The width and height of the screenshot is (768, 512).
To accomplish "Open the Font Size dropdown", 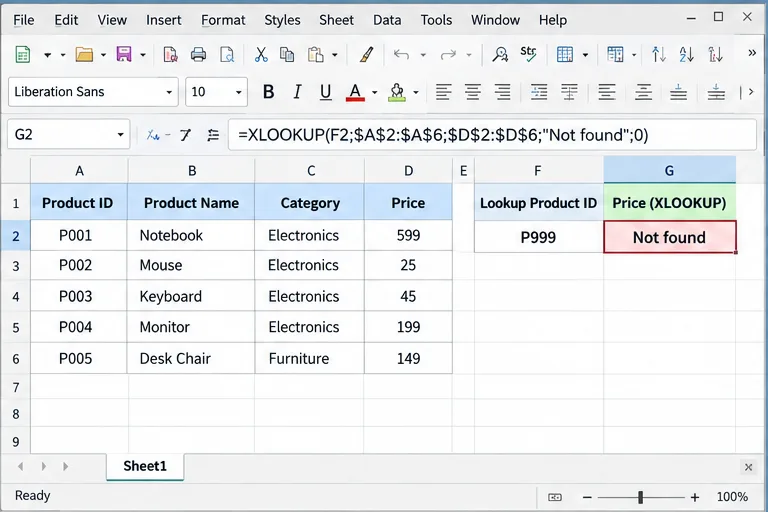I will click(x=239, y=92).
